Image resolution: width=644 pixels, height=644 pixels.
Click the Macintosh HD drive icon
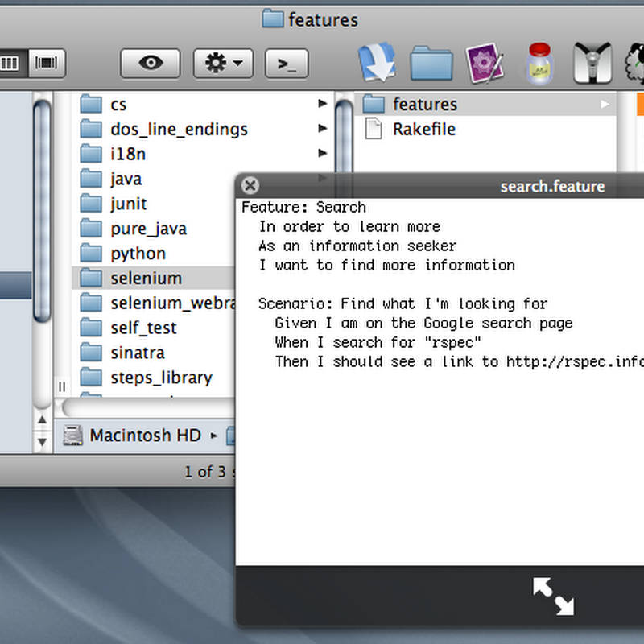tap(72, 436)
